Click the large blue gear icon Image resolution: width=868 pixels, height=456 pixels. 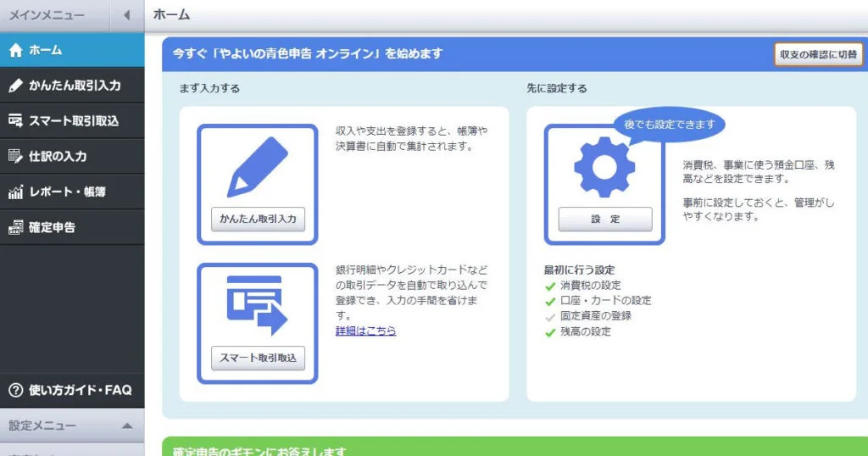coord(604,167)
